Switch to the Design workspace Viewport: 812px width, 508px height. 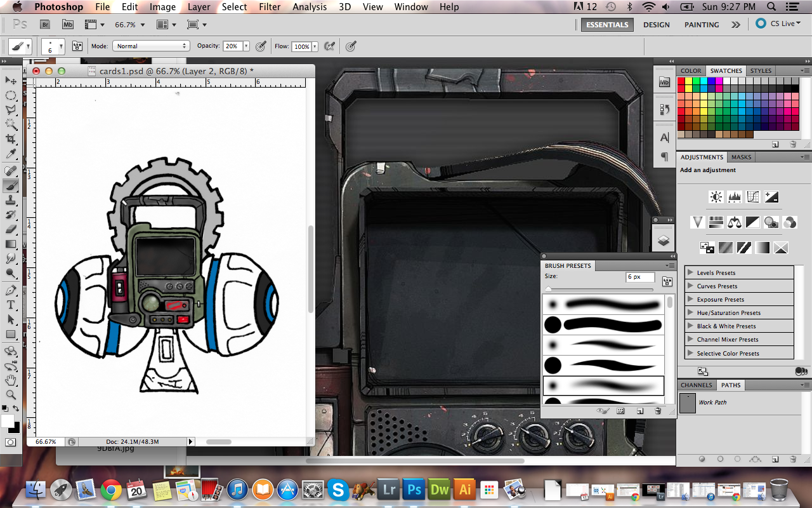(x=656, y=25)
